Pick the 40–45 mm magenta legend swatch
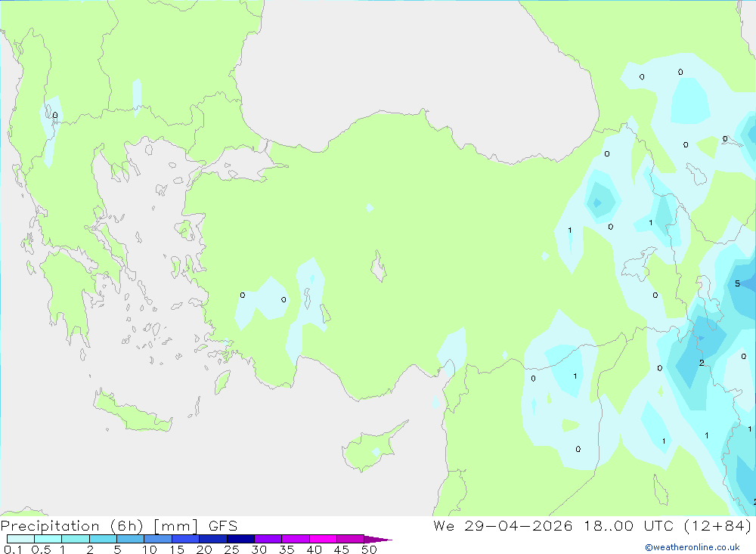 pyautogui.click(x=323, y=539)
